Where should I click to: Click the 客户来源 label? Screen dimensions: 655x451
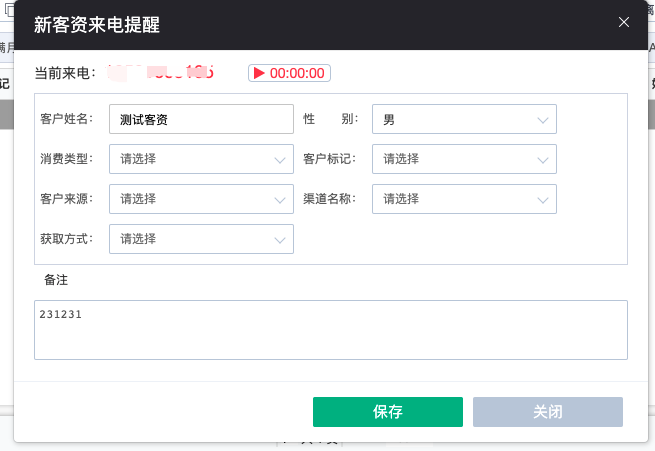66,199
